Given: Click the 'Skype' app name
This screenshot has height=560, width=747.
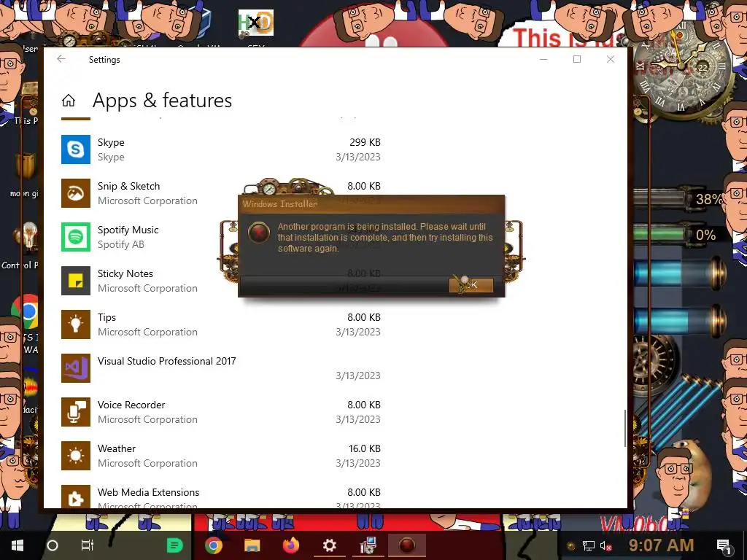Looking at the screenshot, I should pyautogui.click(x=111, y=142).
